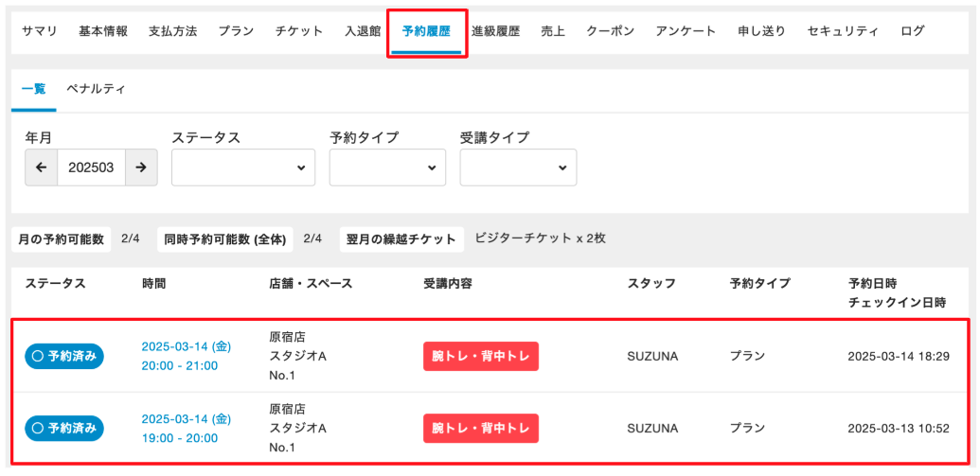Select the ペナルティ sub-tab
The image size is (980, 476).
(x=96, y=89)
